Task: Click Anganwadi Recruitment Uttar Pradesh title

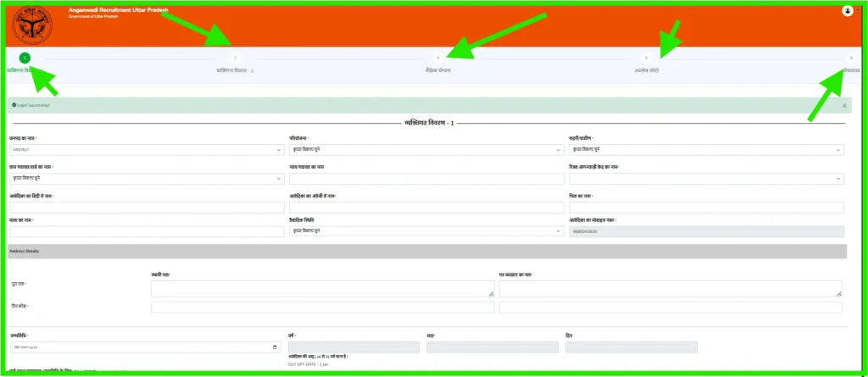Action: (x=119, y=10)
